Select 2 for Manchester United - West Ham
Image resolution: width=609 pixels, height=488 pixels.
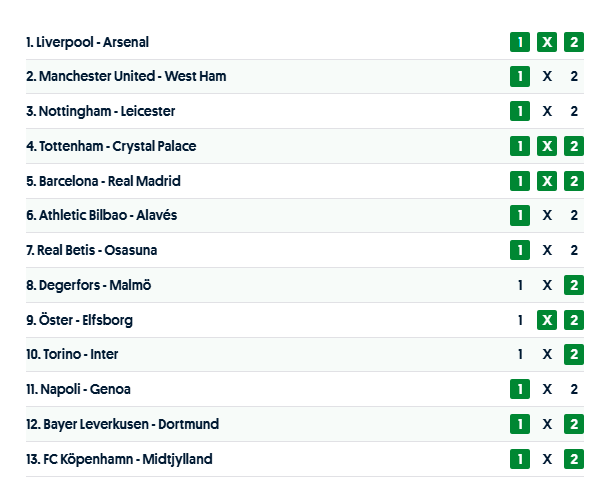(574, 77)
